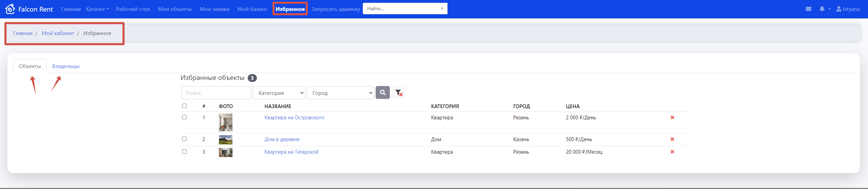Click the Falcon Rent house logo
Screen dimensions: 868x189
pos(10,9)
